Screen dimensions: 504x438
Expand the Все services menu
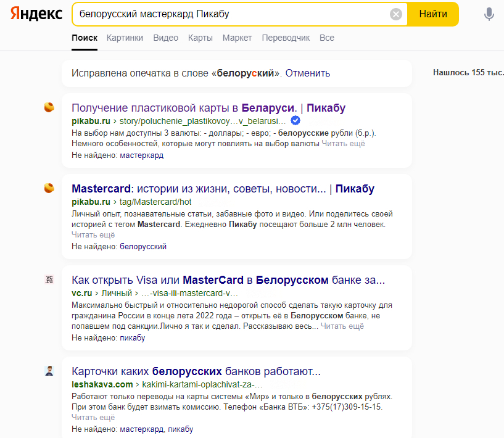pos(327,38)
